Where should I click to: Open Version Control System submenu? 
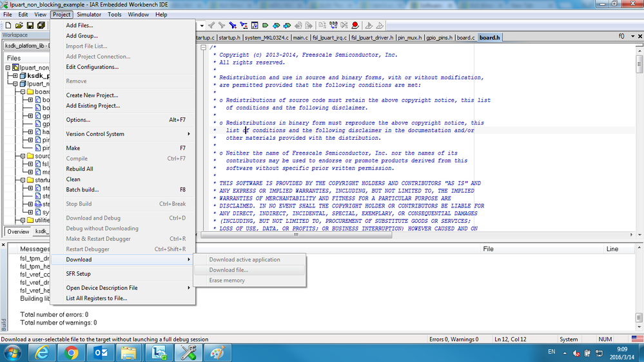point(122,134)
